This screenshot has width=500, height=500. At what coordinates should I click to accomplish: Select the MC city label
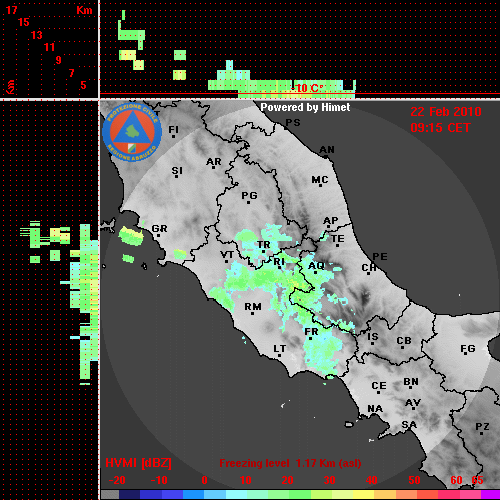[x=320, y=180]
